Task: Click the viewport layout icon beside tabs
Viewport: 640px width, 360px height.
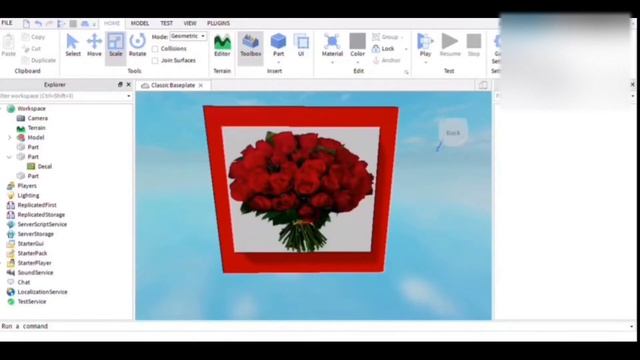Action: pyautogui.click(x=483, y=85)
